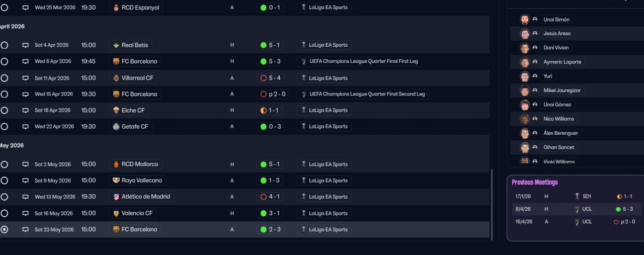Open the 4 - 1 Atlético de Madrid result

coord(270,197)
